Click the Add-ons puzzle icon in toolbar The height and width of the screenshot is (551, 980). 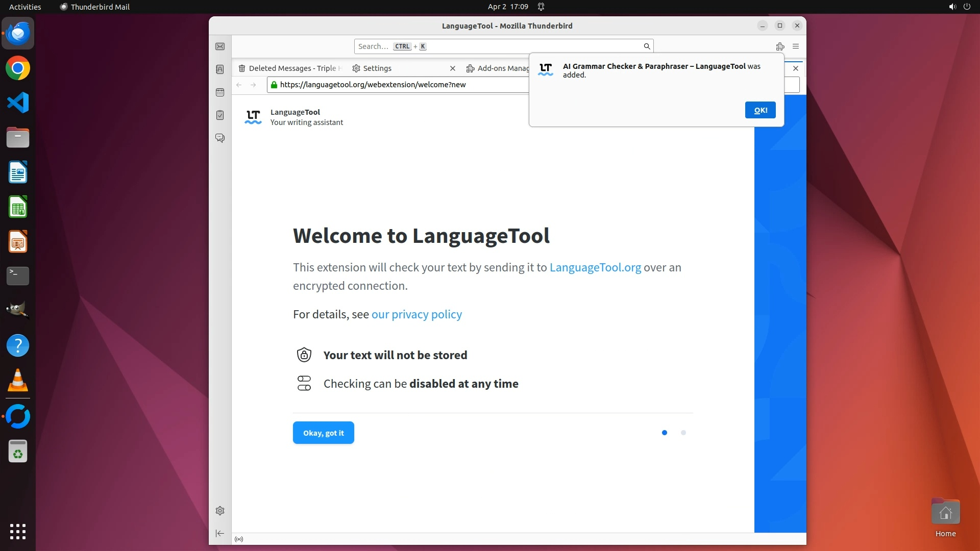780,46
